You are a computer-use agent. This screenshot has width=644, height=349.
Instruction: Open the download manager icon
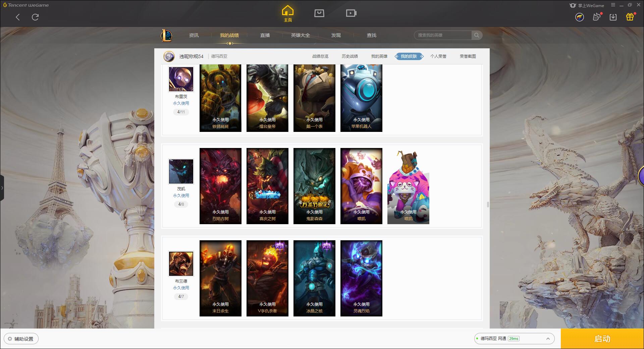(x=613, y=17)
